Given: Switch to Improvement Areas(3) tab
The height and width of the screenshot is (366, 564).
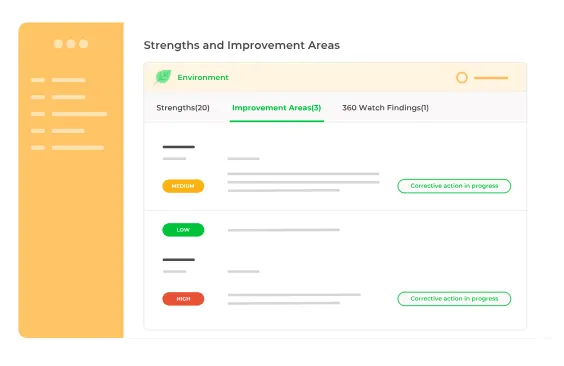Looking at the screenshot, I should (x=276, y=108).
